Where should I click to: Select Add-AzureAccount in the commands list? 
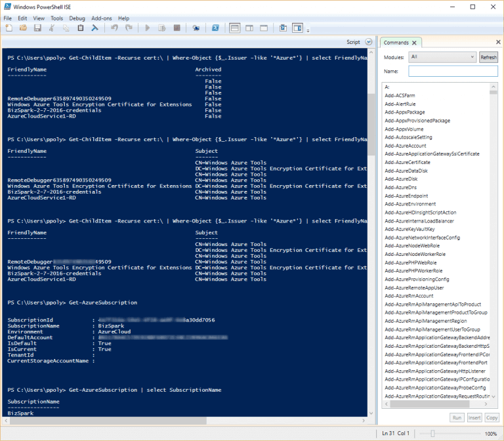tap(405, 146)
